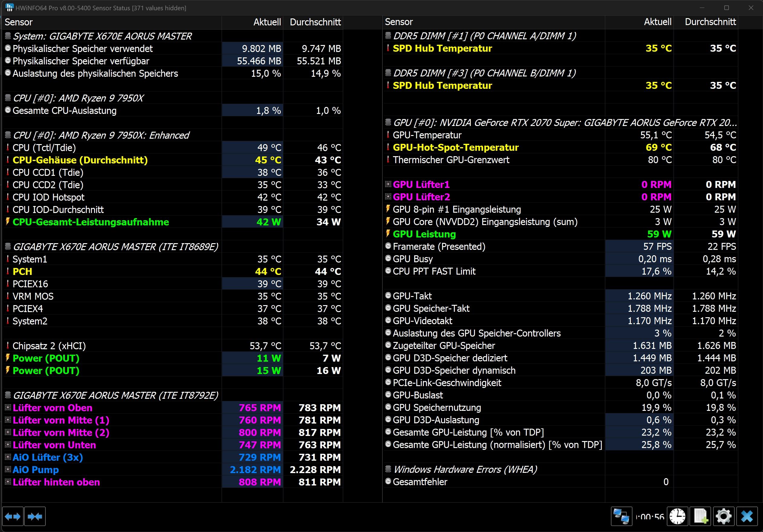The width and height of the screenshot is (763, 532).
Task: Open remote network monitoring icon
Action: (x=621, y=516)
